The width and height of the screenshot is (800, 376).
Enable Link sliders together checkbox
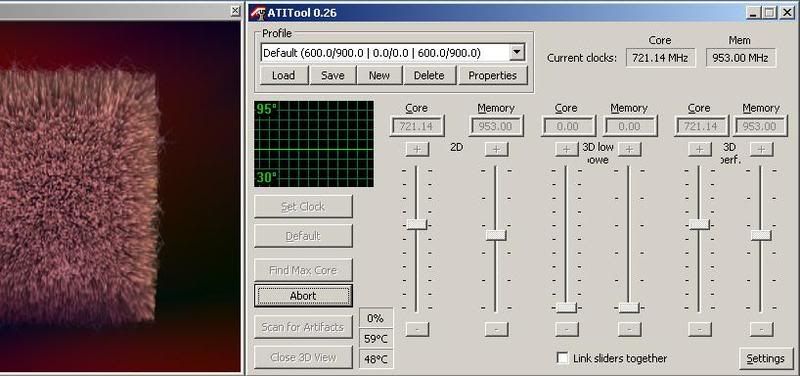(x=562, y=358)
